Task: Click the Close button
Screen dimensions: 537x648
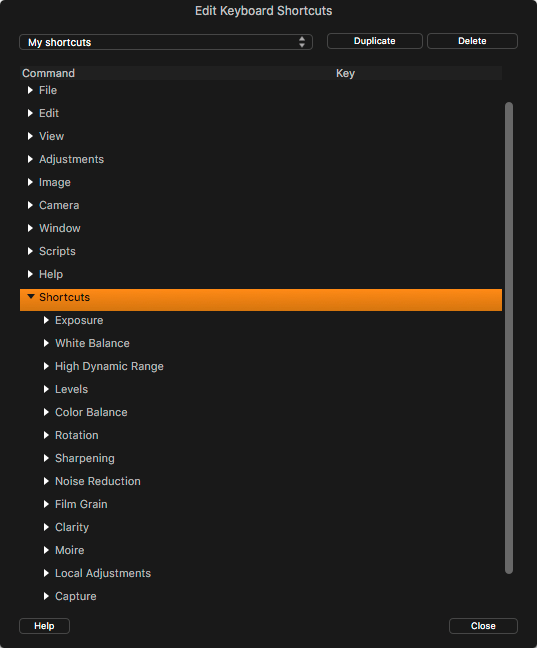Action: [483, 626]
